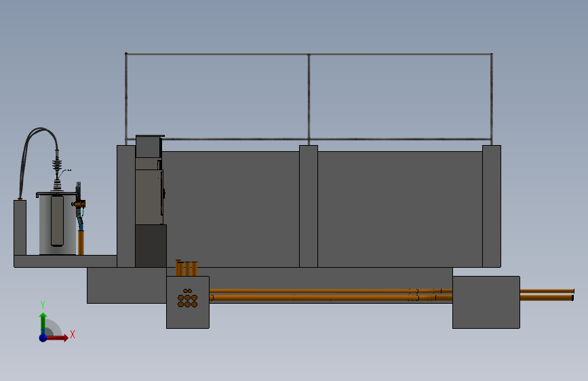The image size is (588, 381).
Task: Select the right wall panel between posts
Action: (x=400, y=209)
